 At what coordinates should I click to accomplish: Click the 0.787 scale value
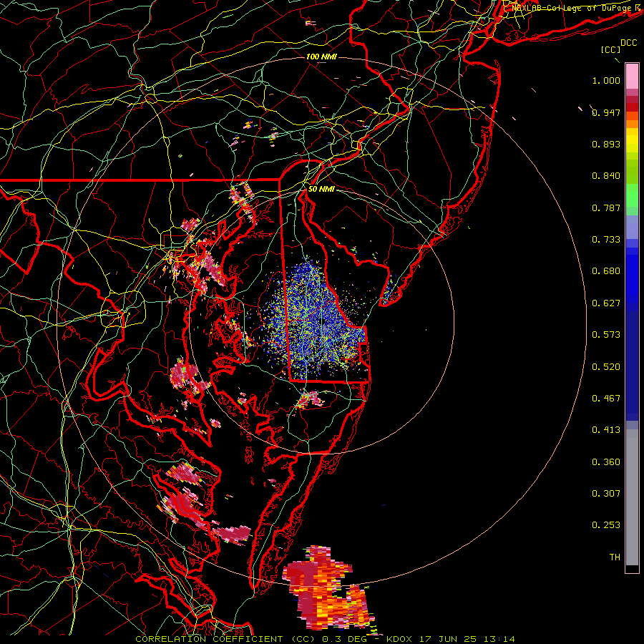coord(606,208)
